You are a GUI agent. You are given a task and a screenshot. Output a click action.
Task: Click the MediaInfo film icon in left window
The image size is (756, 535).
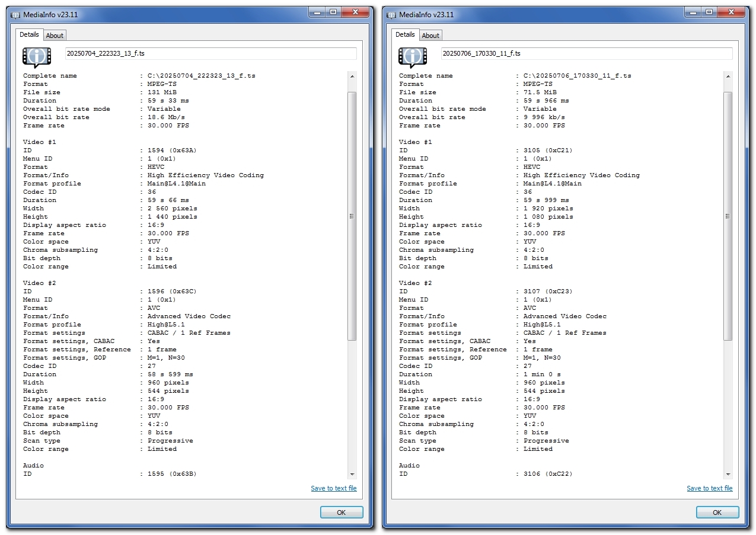37,57
